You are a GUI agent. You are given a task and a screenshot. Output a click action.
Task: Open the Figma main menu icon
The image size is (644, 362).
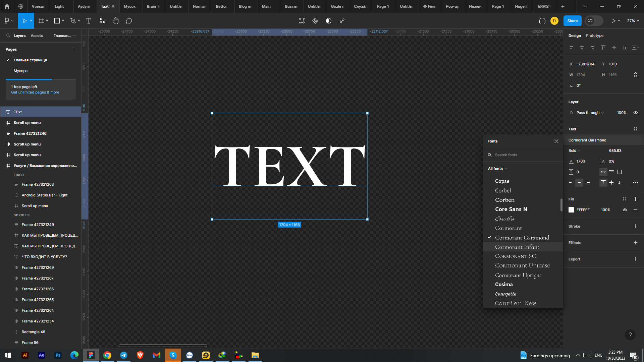(7, 21)
